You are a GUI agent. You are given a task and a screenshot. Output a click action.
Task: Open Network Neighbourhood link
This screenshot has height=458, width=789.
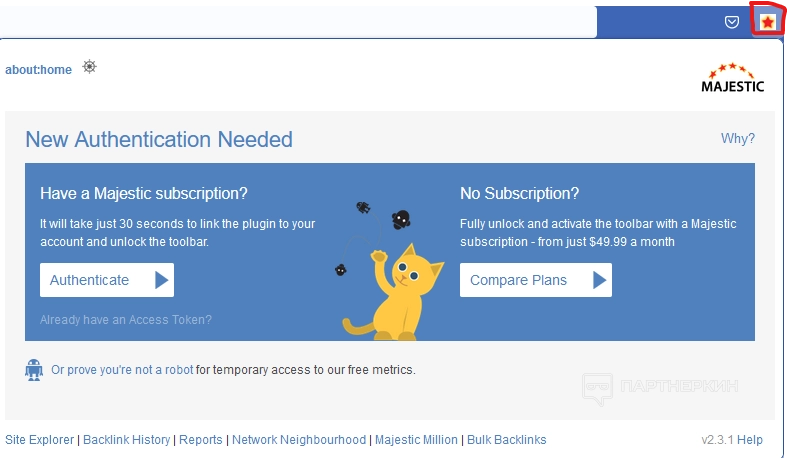pos(299,439)
